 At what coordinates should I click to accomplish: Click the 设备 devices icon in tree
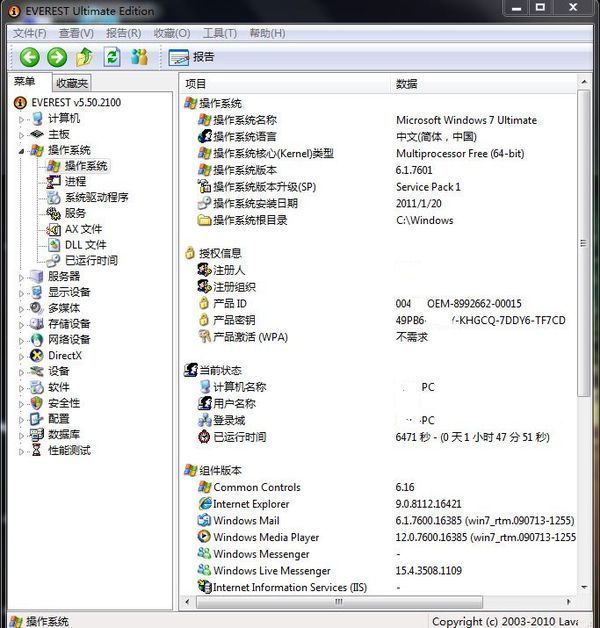(x=37, y=371)
